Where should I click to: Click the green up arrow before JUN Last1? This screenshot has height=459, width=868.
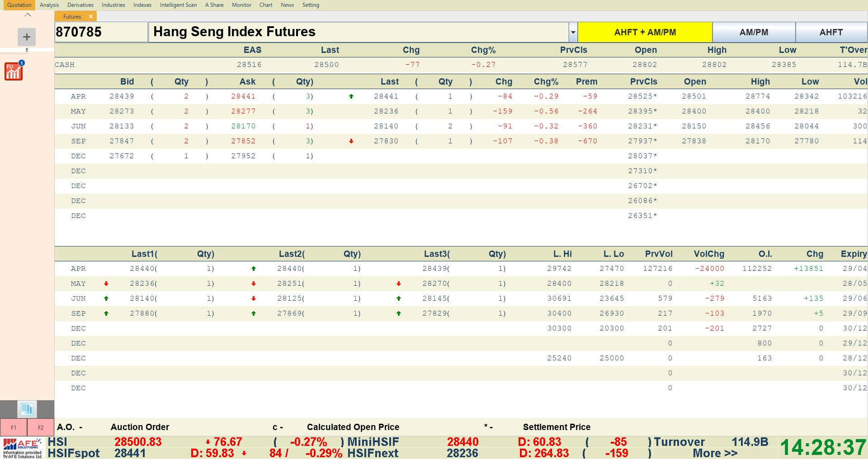tap(106, 298)
